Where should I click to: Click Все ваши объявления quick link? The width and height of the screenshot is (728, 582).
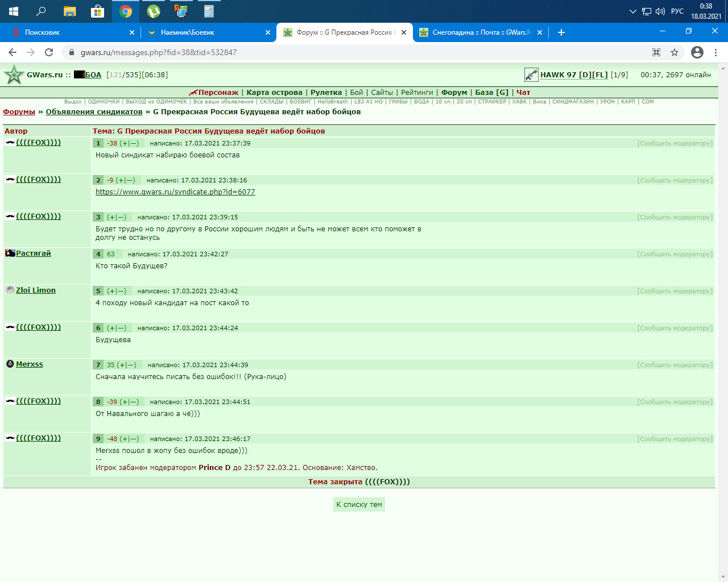point(224,102)
